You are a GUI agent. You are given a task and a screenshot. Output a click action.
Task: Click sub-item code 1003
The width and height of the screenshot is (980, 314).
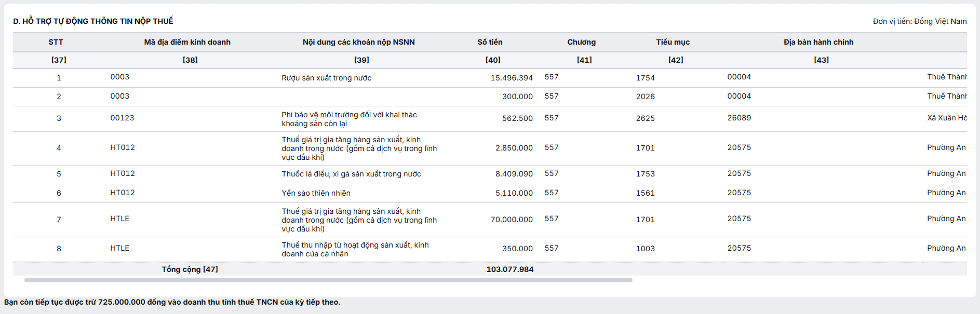pos(646,249)
